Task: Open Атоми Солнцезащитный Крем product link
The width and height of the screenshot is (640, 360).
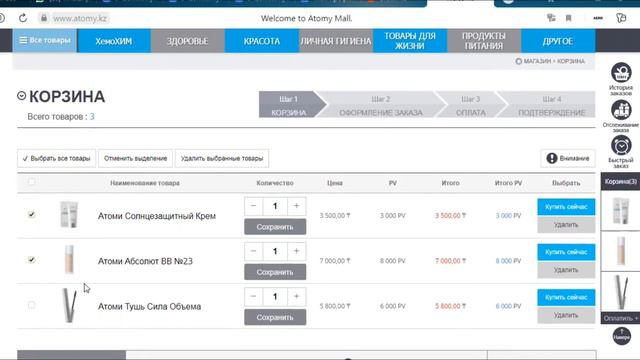Action: coord(157,216)
